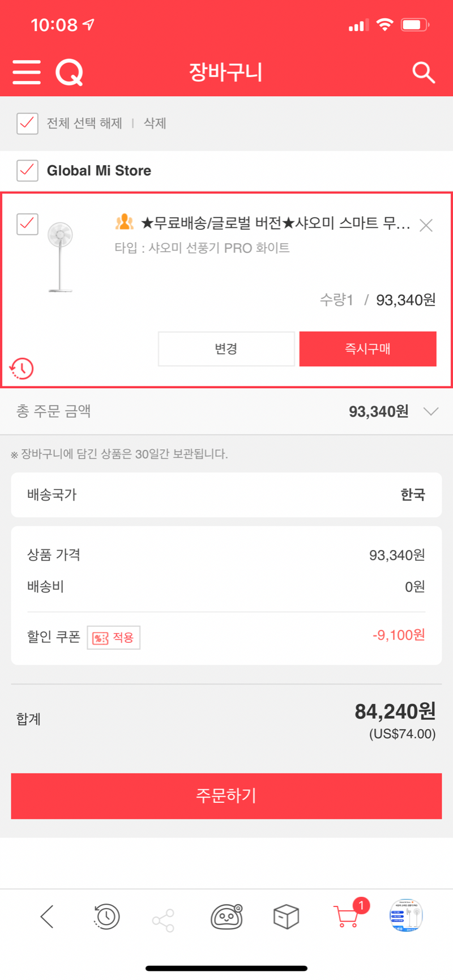Open the hamburger menu

27,72
